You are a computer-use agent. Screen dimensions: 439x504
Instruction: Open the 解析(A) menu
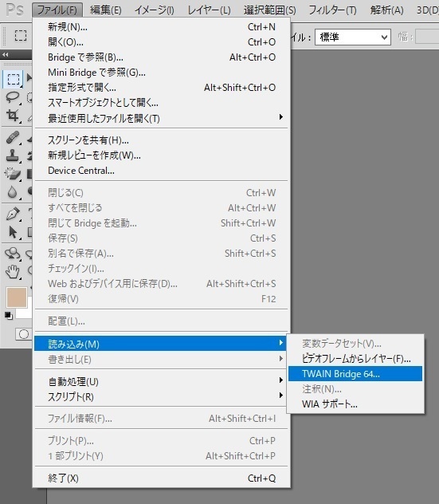(x=386, y=10)
